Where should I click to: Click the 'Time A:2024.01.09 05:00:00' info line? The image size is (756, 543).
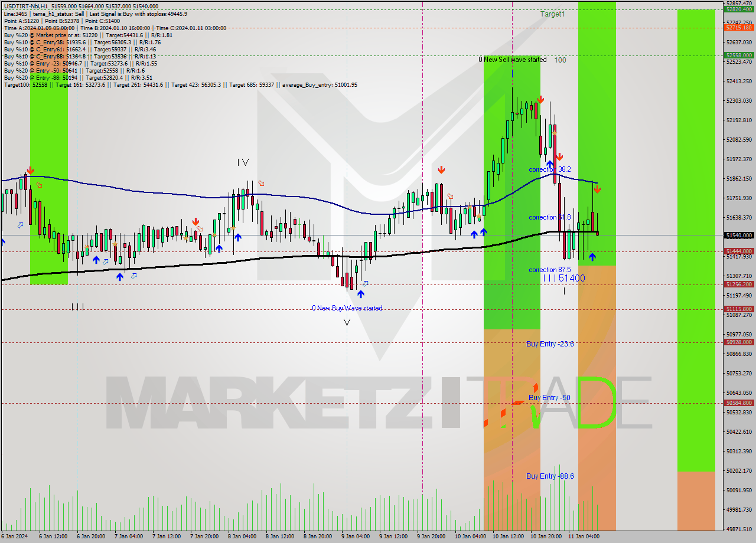(x=115, y=28)
